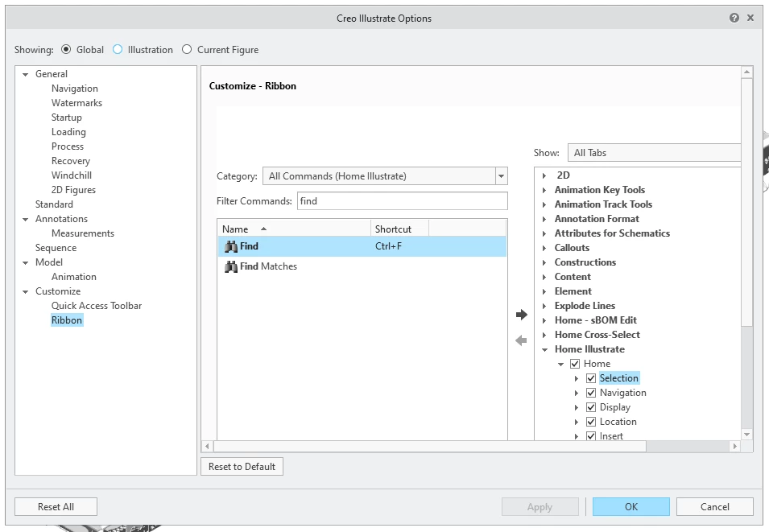
Task: Click the scroll up arrow
Action: point(746,72)
